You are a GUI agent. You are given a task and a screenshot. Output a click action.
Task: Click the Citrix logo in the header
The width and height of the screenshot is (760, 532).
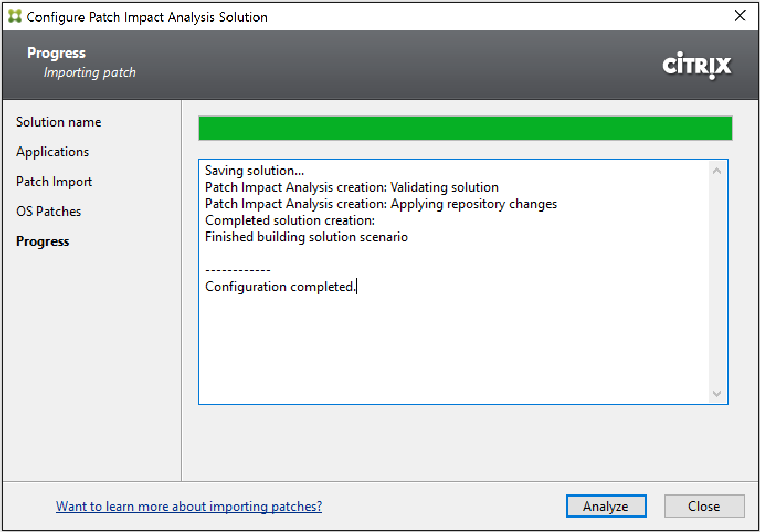click(696, 66)
